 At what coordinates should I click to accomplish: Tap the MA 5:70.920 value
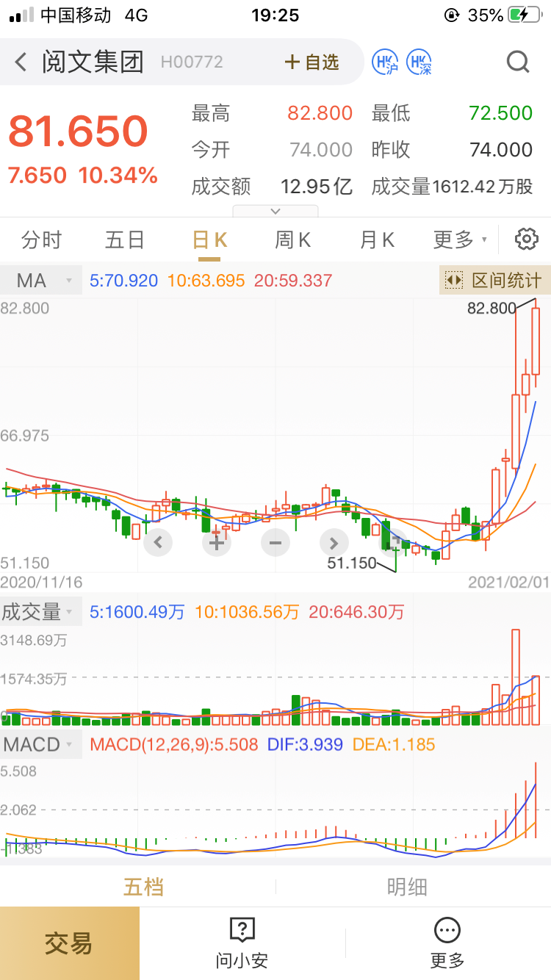(123, 281)
